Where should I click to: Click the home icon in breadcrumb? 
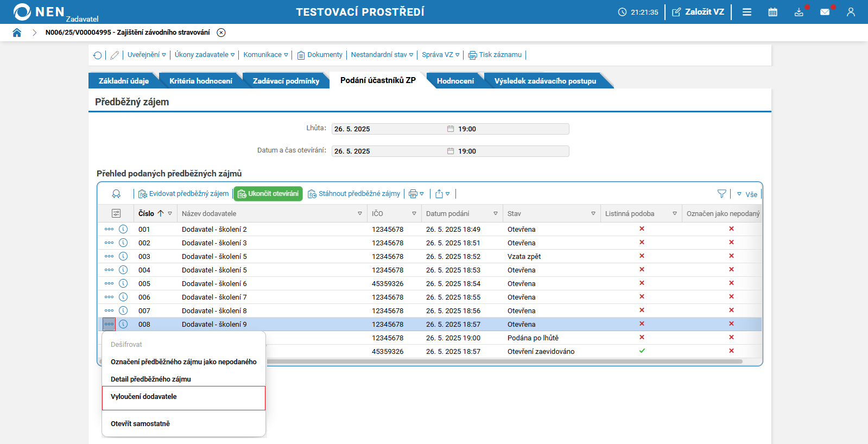pos(17,33)
